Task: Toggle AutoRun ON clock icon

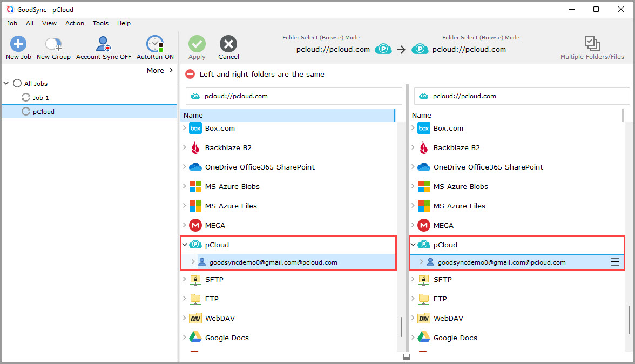Action: pyautogui.click(x=154, y=44)
